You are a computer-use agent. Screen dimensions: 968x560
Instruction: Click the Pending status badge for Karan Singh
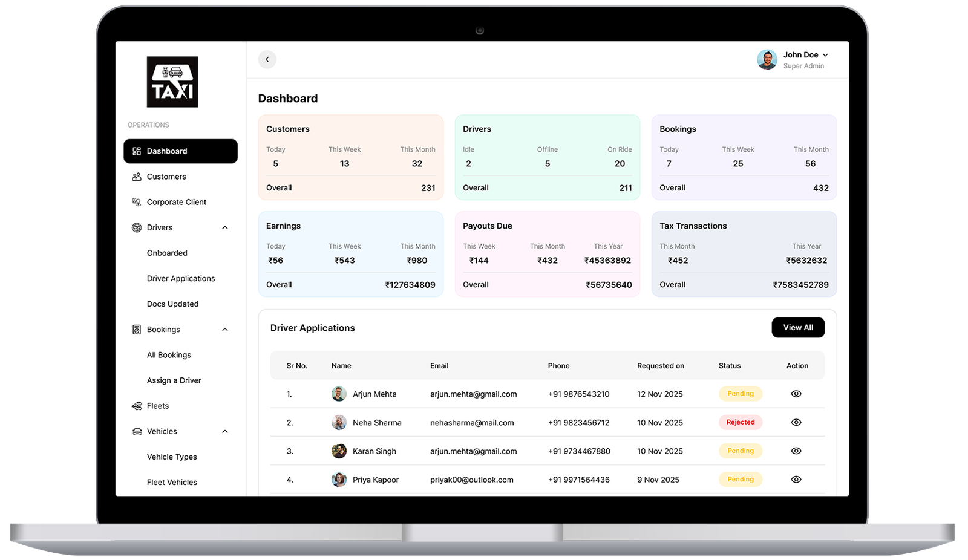point(741,451)
